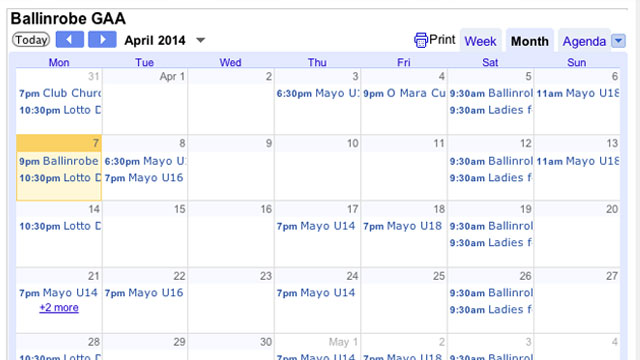Go to previous month with left arrow
Screen dimensions: 640x360
[x=70, y=40]
